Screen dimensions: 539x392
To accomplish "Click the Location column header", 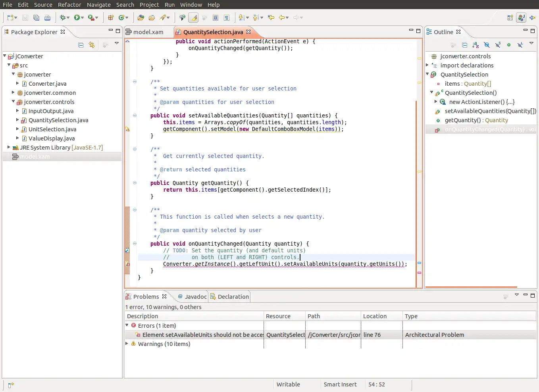I will click(381, 316).
